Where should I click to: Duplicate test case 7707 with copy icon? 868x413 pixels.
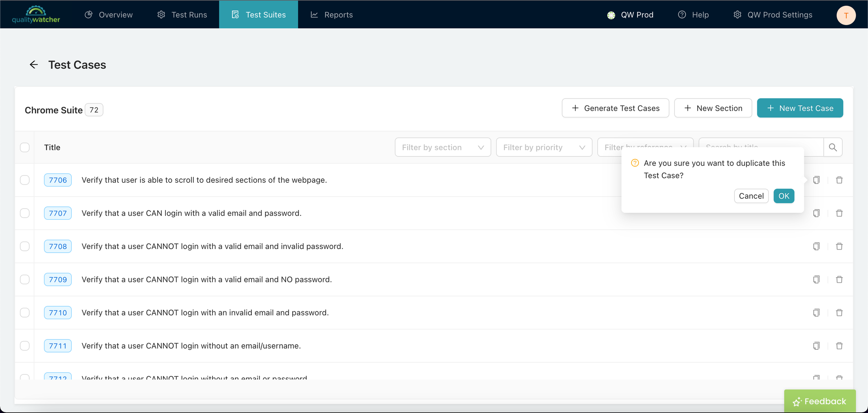point(816,213)
